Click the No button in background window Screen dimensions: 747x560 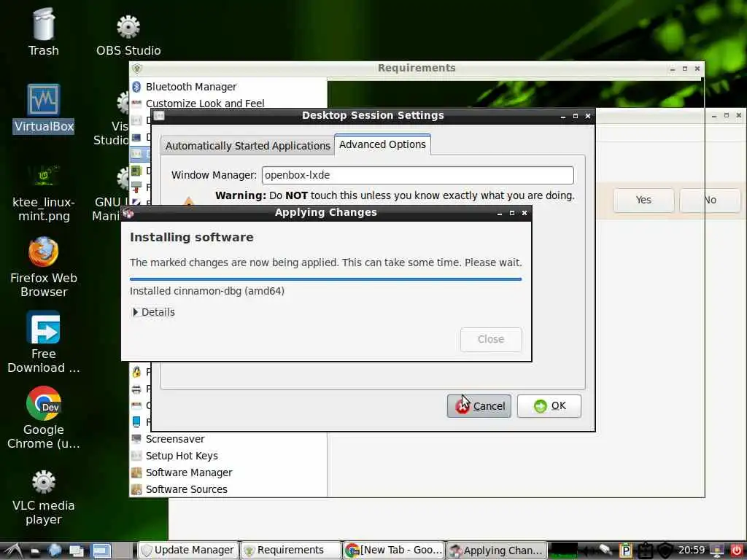(710, 200)
